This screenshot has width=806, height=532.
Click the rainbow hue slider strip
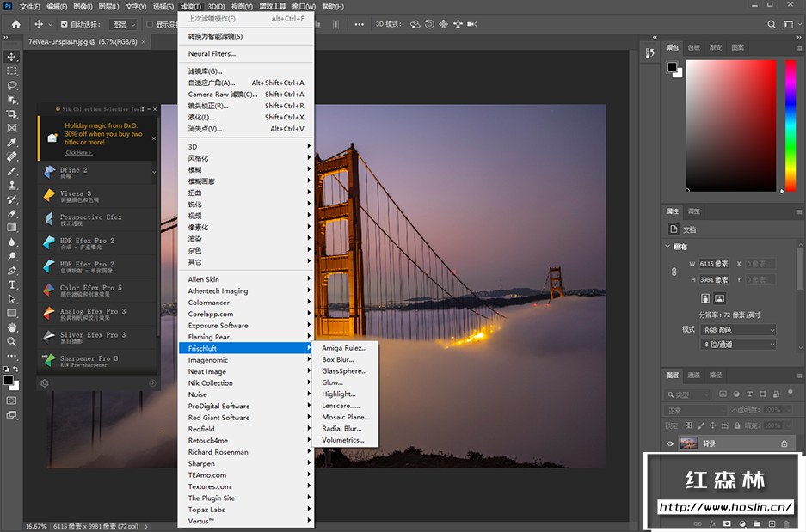791,125
